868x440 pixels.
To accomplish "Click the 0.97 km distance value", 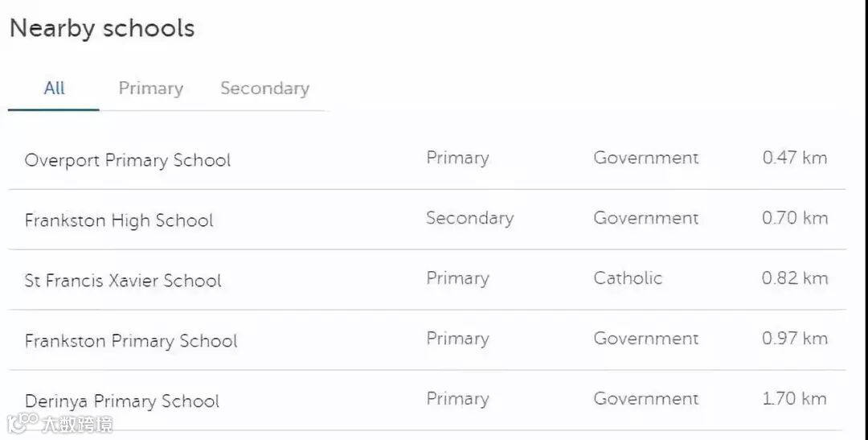I will coord(794,339).
